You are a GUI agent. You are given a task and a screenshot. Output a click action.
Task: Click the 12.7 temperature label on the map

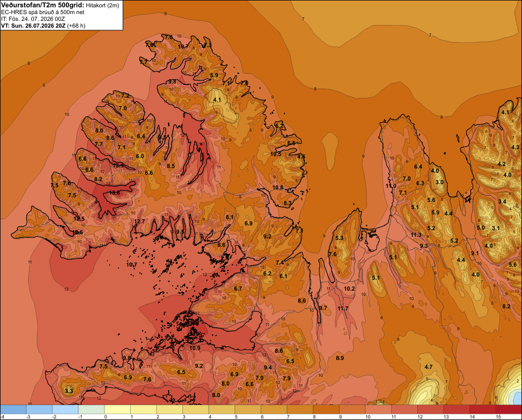pyautogui.click(x=139, y=221)
